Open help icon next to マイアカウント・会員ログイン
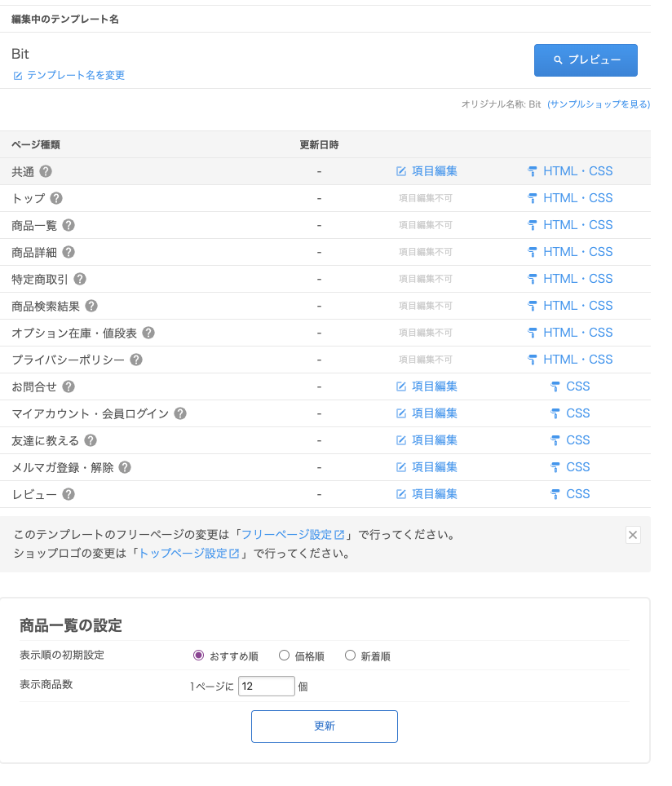 pos(180,413)
